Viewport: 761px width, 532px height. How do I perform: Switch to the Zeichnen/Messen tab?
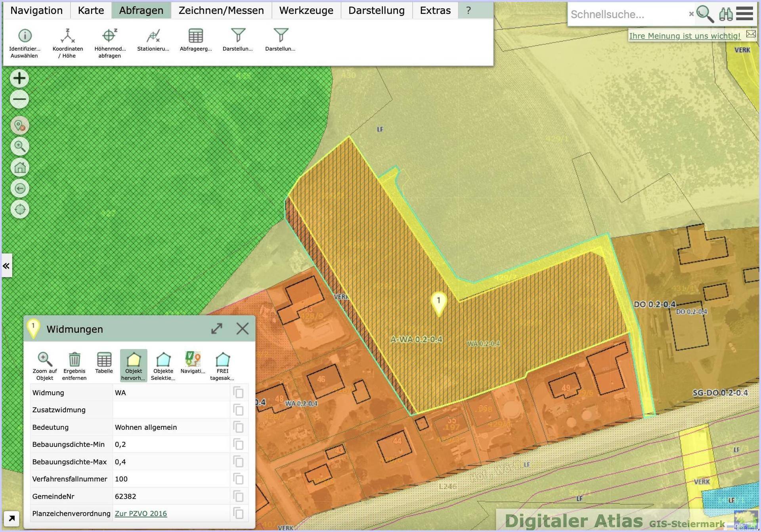pos(221,10)
